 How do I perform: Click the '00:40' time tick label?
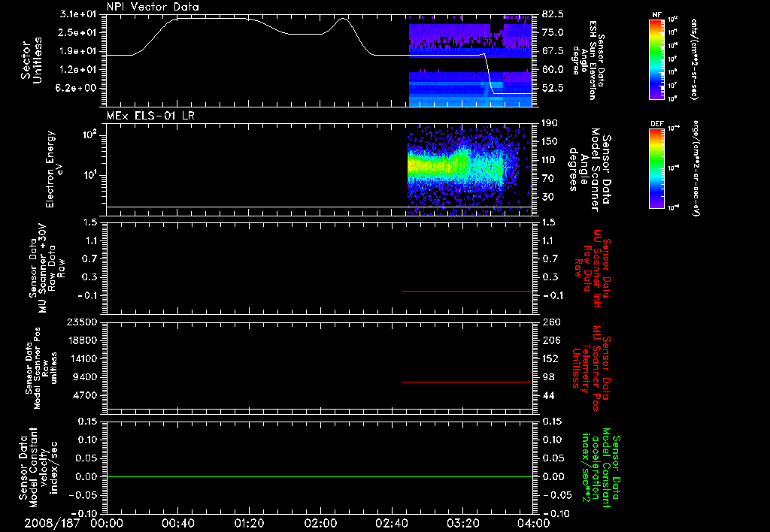(178, 523)
